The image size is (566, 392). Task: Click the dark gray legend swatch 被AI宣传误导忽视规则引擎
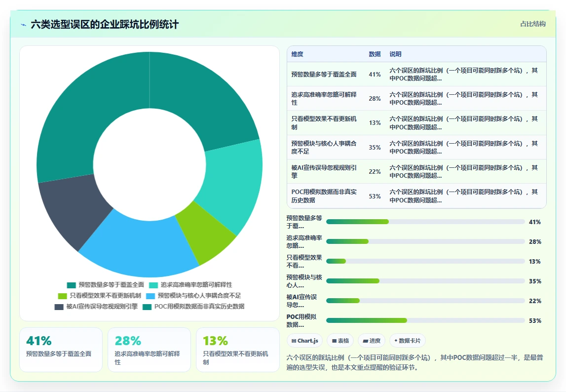click(59, 307)
